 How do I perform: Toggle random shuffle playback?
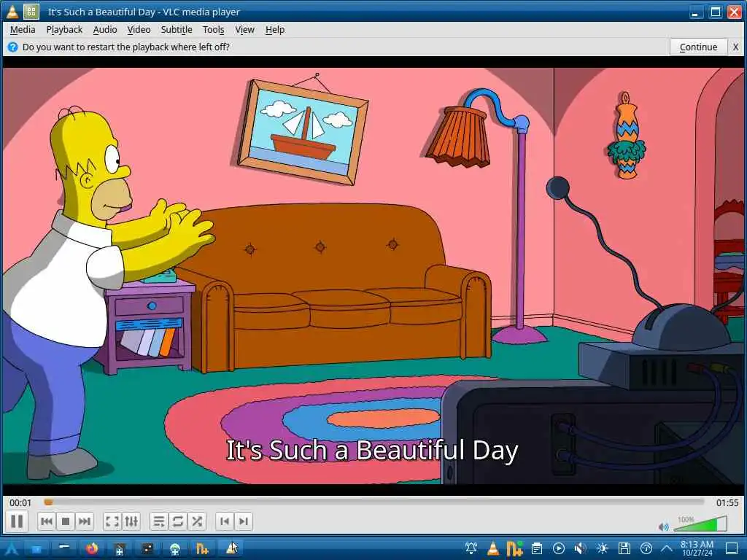197,521
